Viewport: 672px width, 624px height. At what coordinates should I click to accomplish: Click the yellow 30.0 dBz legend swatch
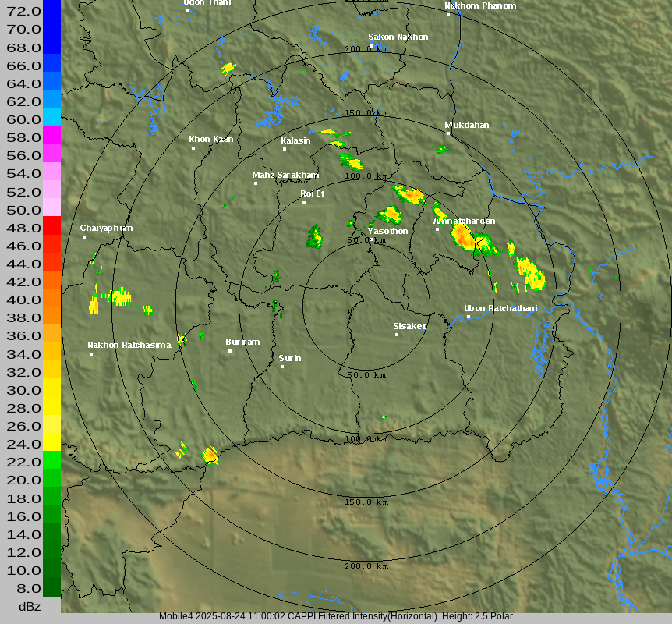pos(51,388)
